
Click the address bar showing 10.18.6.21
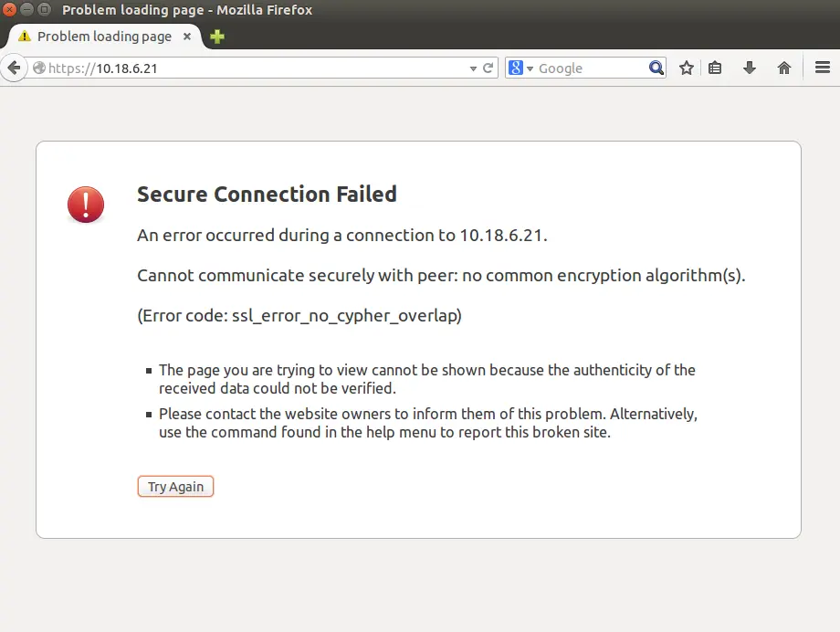point(256,68)
